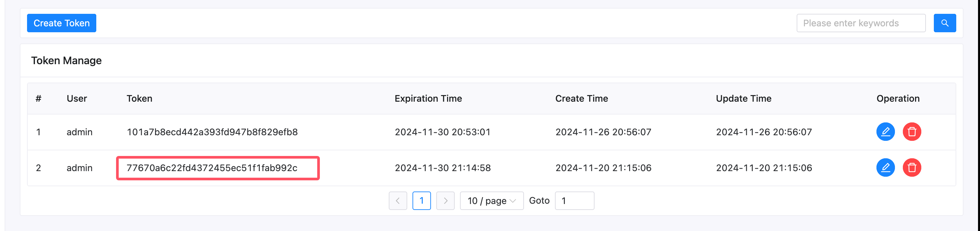The height and width of the screenshot is (231, 980).
Task: Focus the keywords search field
Action: point(861,23)
